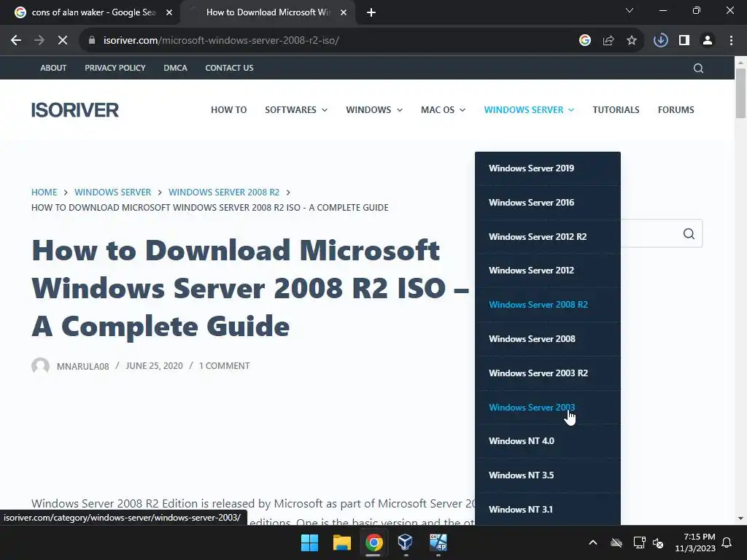Open Windows NT 3.1 in the dropdown
747x560 pixels.
[548, 509]
